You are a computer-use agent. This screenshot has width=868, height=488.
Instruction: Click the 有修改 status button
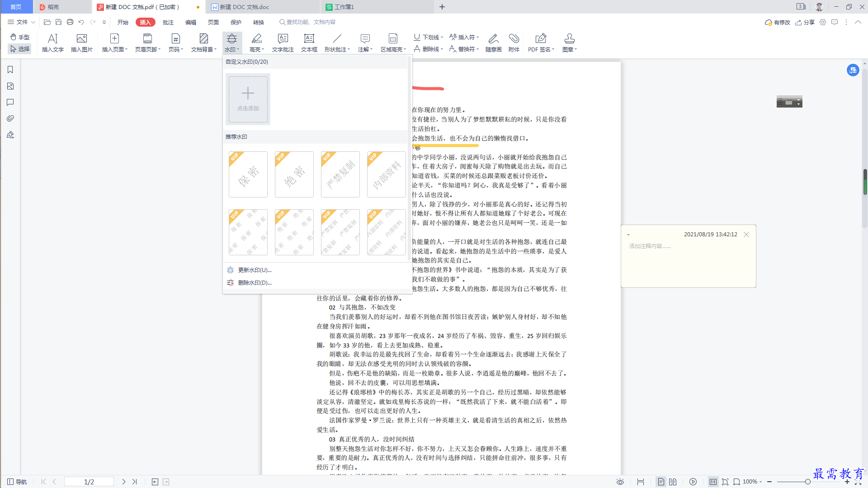(x=778, y=22)
